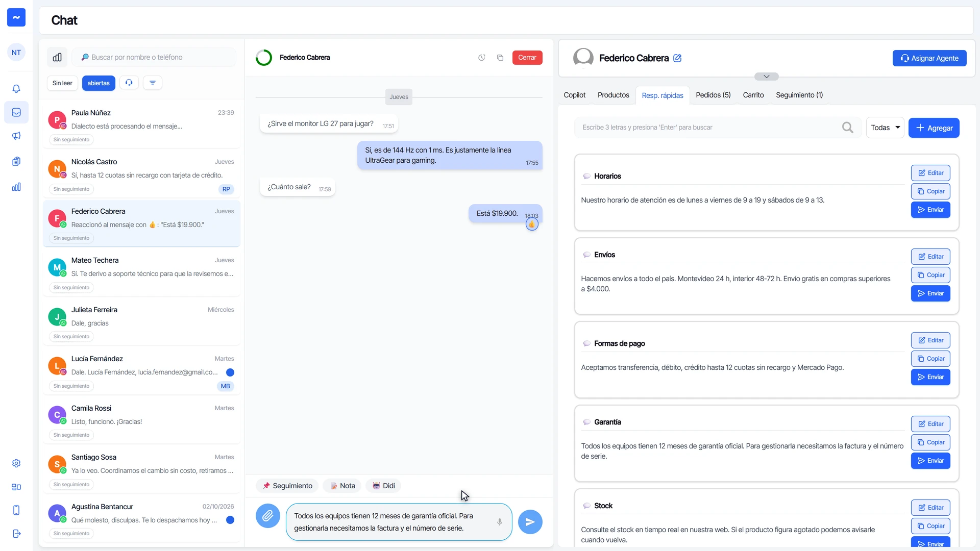Switch to the Copilot tab
The image size is (980, 551).
coord(574,95)
